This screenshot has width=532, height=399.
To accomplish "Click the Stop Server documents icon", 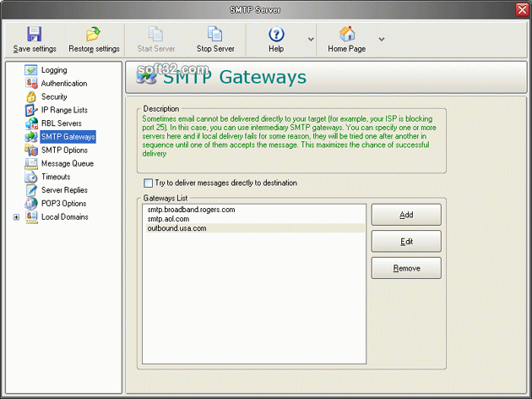I will coord(214,34).
